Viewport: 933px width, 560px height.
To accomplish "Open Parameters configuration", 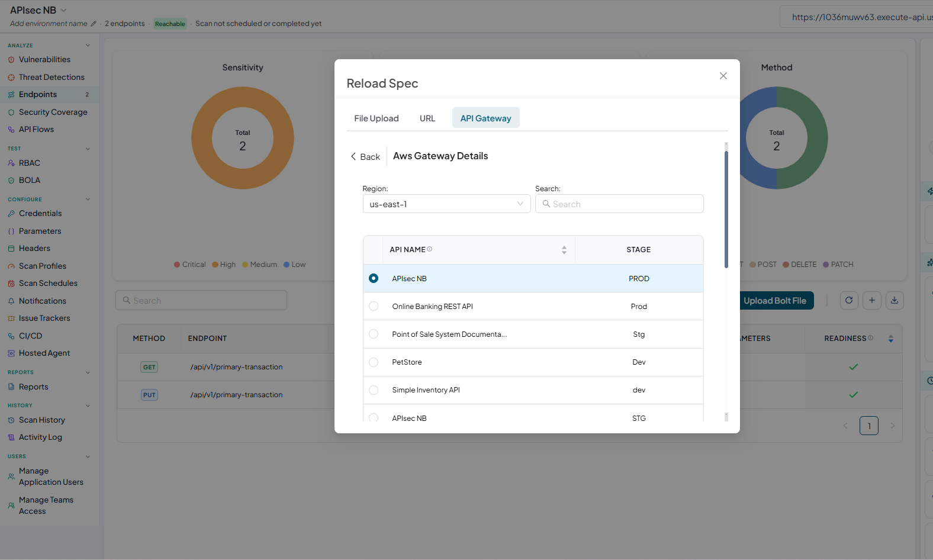I will 40,231.
